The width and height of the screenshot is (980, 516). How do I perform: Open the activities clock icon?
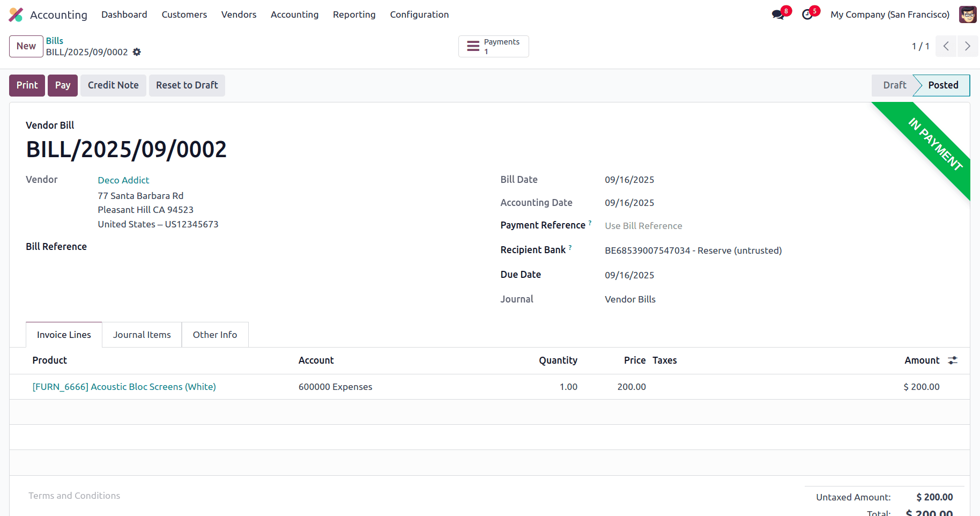point(807,14)
